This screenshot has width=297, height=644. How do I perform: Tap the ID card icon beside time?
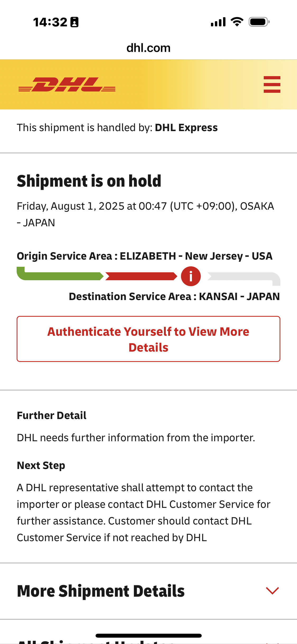pos(74,22)
